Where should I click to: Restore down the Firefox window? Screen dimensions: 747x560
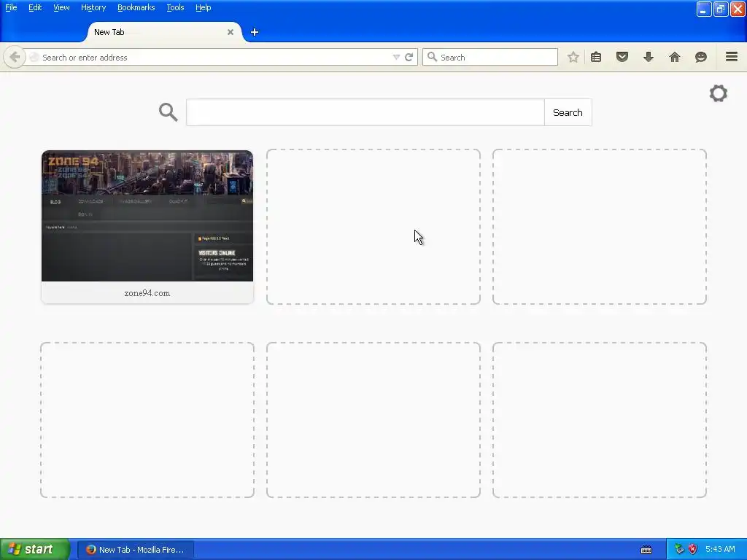(x=721, y=9)
